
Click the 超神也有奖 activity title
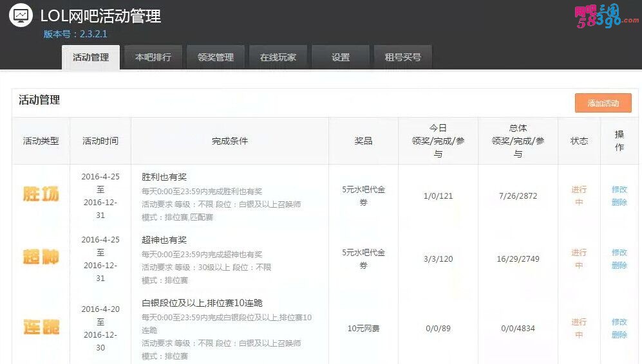(164, 240)
